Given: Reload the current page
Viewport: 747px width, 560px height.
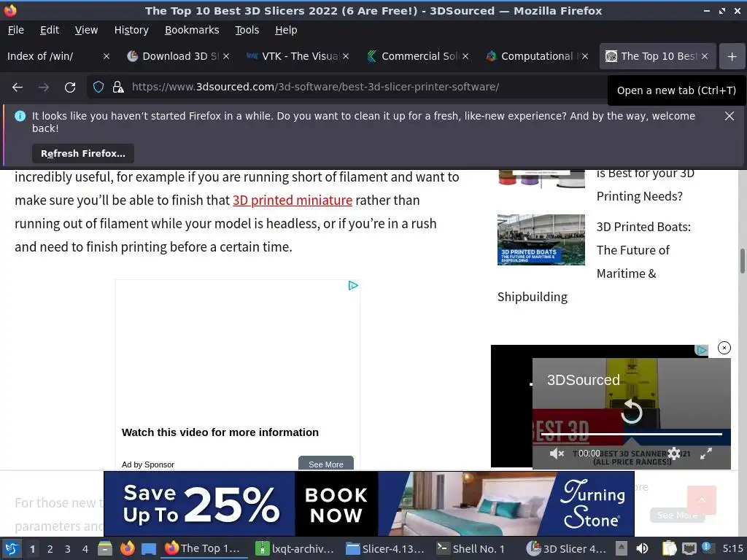Looking at the screenshot, I should tap(70, 87).
